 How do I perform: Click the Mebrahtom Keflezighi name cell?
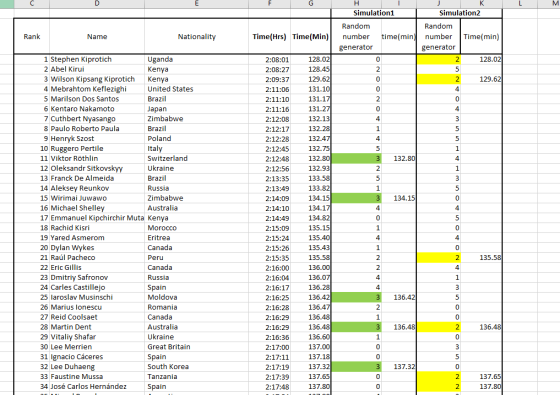coord(97,89)
